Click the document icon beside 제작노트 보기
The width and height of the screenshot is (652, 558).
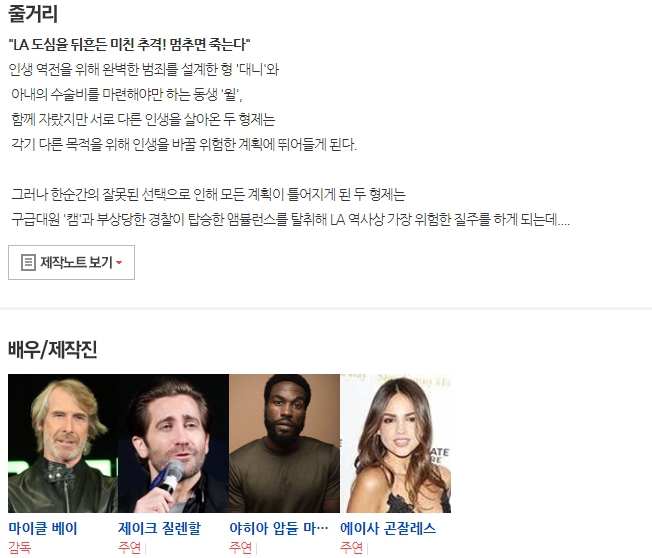[x=28, y=262]
